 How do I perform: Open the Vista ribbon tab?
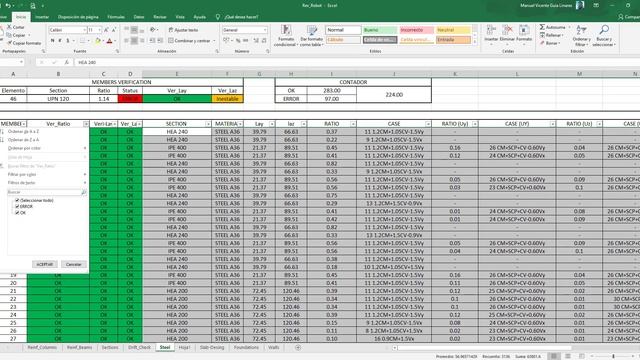tap(180, 17)
